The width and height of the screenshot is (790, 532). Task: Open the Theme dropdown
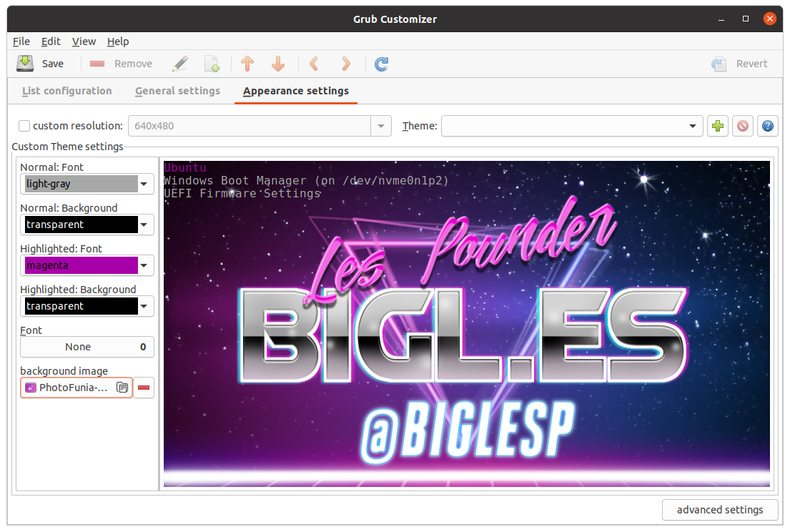coord(572,126)
